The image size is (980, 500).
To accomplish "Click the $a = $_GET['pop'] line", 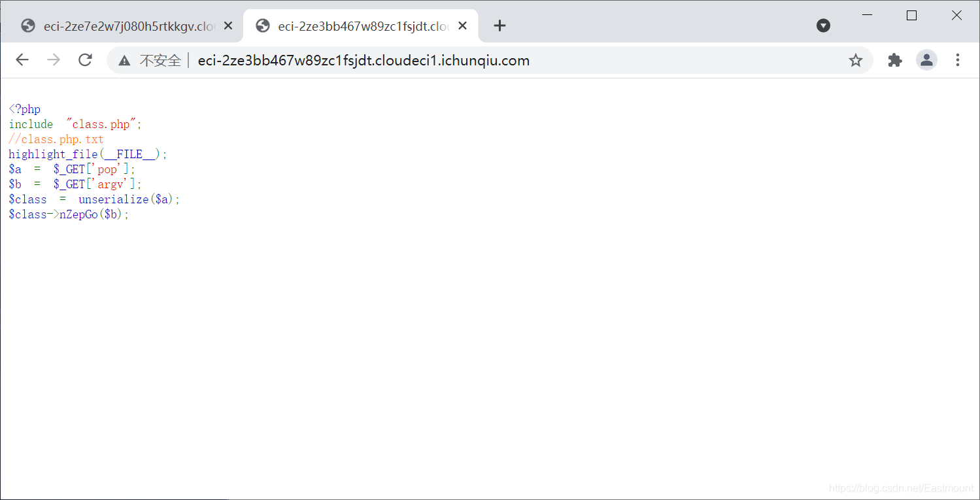I will [73, 169].
